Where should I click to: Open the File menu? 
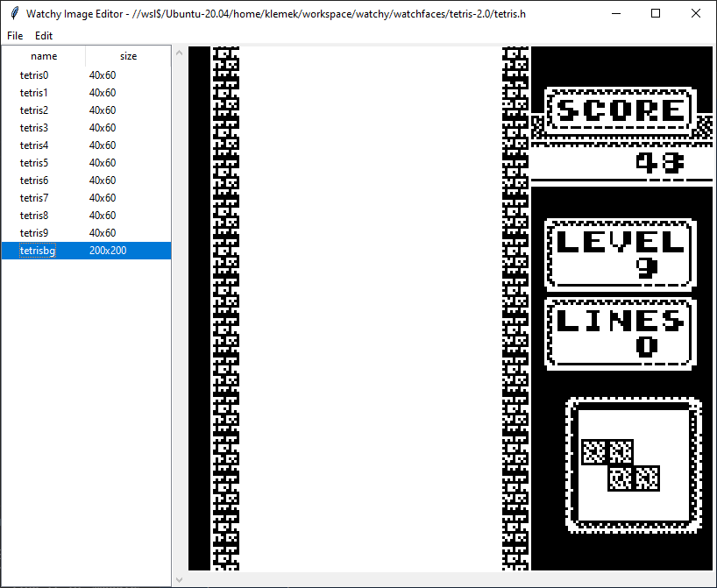click(x=15, y=36)
